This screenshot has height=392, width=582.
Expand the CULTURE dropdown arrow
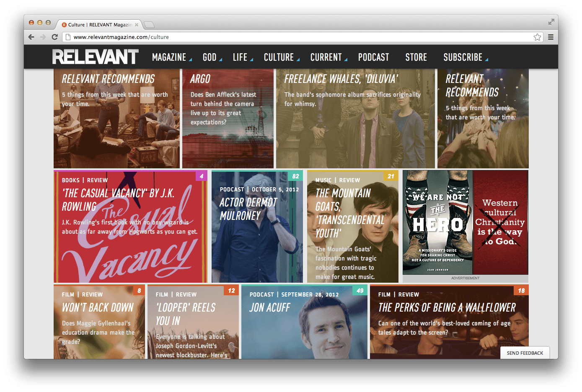(x=298, y=60)
